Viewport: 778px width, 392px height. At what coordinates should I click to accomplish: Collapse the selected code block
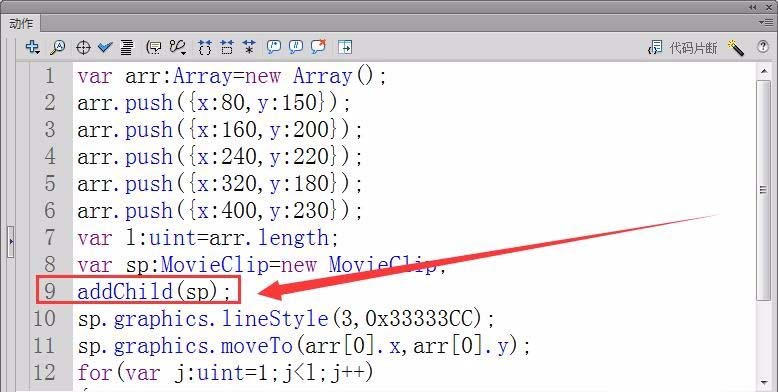227,48
